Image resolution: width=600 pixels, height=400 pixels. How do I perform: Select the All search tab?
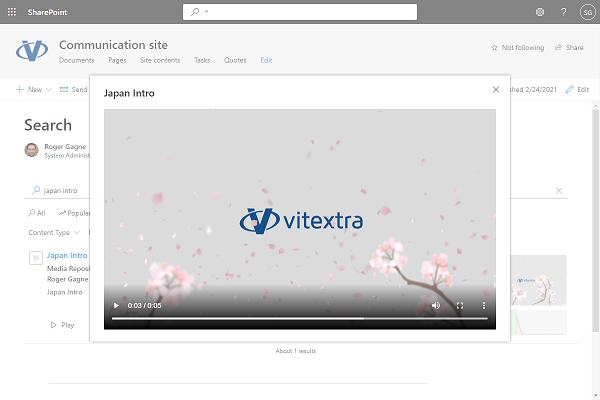tap(37, 213)
